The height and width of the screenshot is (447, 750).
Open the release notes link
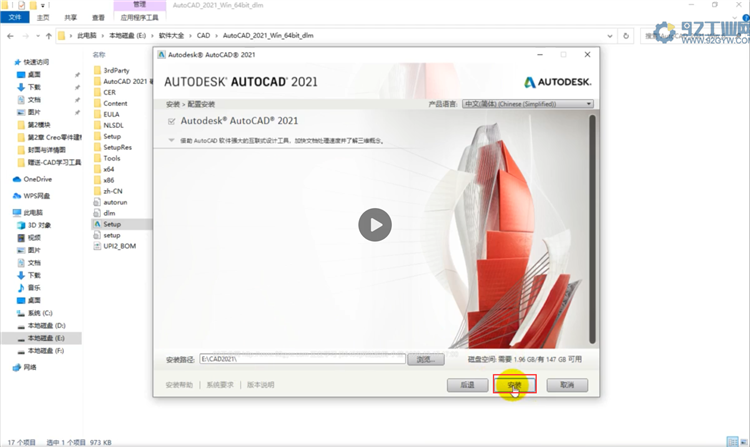(x=261, y=385)
